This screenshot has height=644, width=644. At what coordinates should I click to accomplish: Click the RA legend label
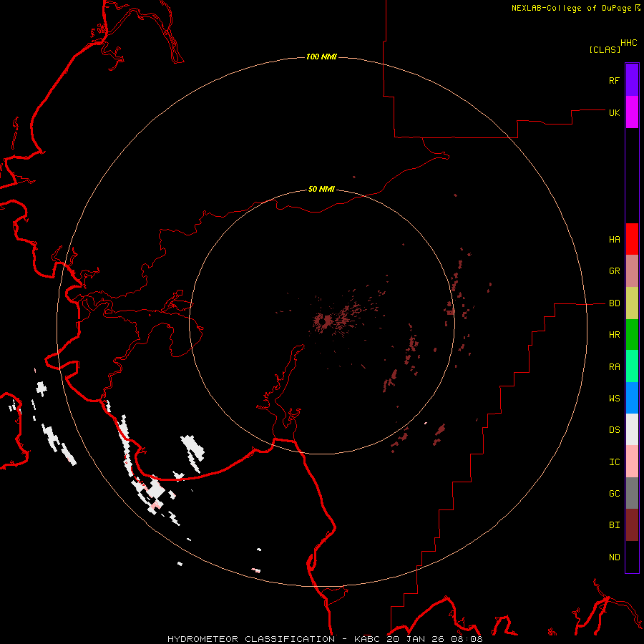tap(614, 367)
